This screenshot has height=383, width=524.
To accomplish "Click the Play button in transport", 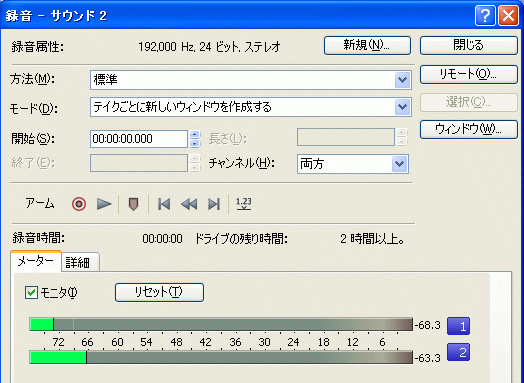I will pyautogui.click(x=104, y=204).
